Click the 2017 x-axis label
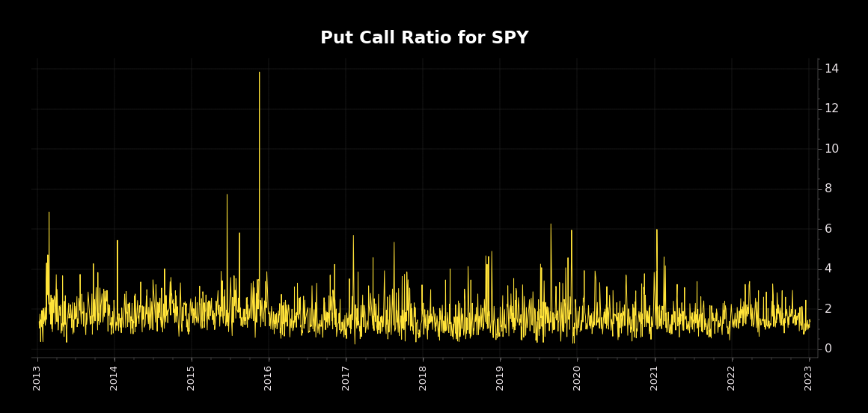The height and width of the screenshot is (413, 868). click(346, 378)
